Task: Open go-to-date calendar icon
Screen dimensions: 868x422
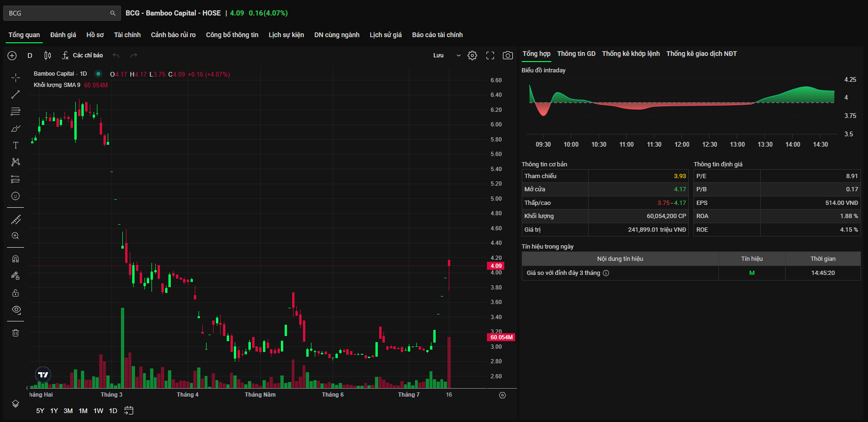Action: tap(129, 411)
